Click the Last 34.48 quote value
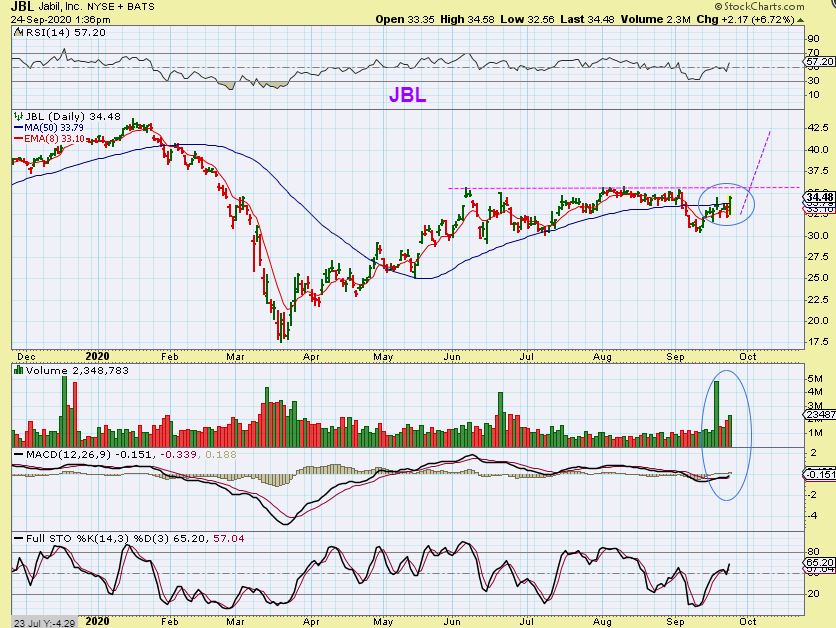This screenshot has height=628, width=836. (587, 19)
